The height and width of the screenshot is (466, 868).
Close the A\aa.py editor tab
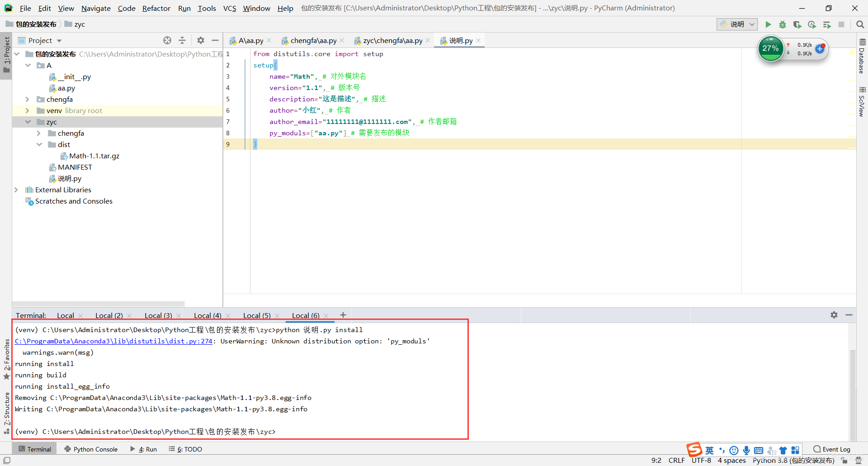coord(269,40)
